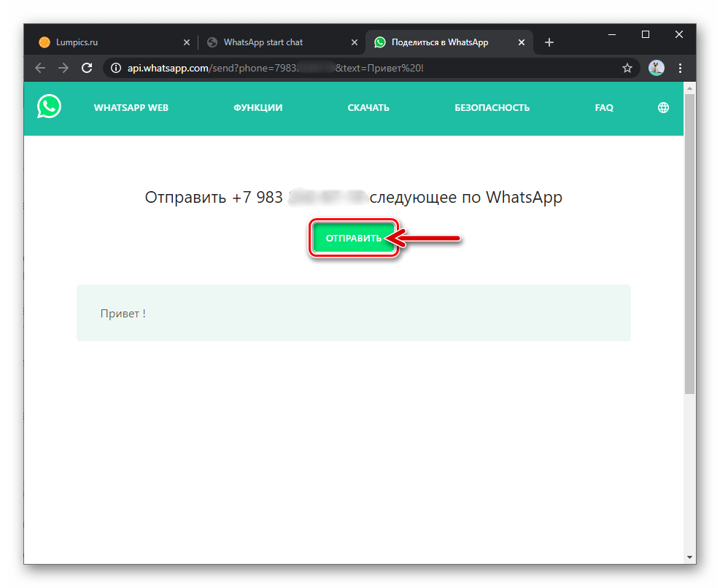
Task: Click the vertical scrollbar thumb
Action: 689,244
